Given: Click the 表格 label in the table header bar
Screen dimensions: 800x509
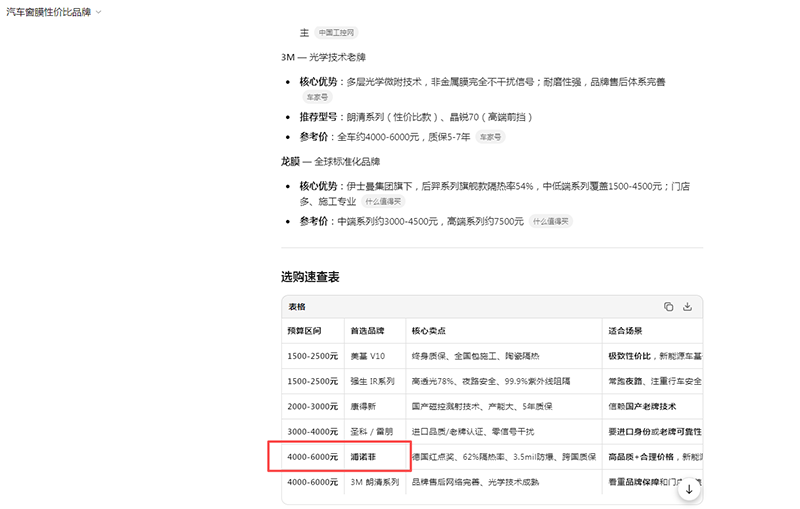Looking at the screenshot, I should click(x=296, y=307).
